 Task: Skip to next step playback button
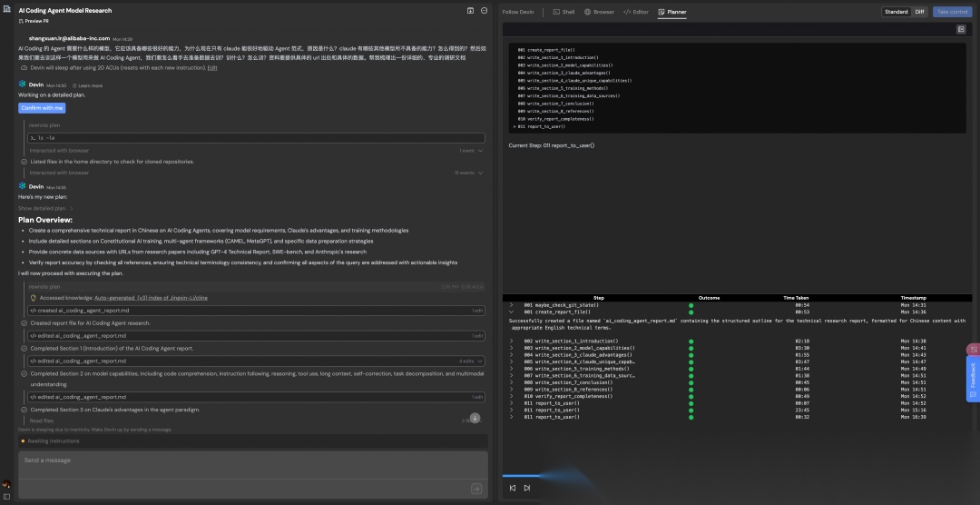coord(527,488)
